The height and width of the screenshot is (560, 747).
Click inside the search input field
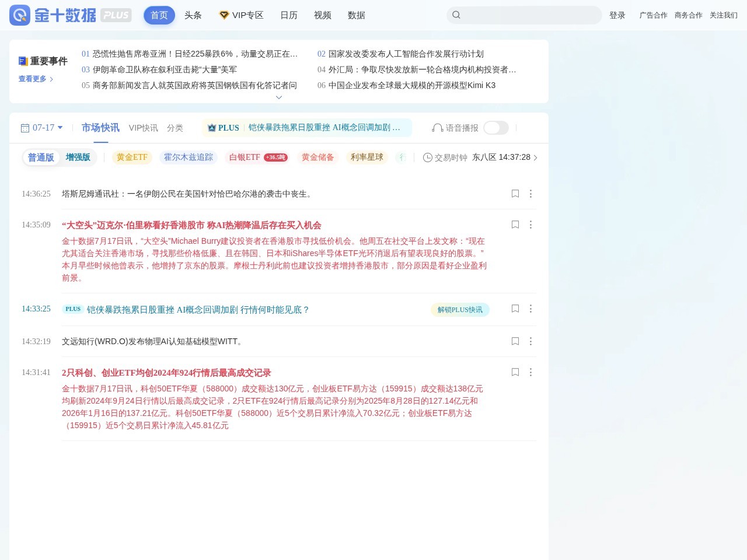(524, 15)
